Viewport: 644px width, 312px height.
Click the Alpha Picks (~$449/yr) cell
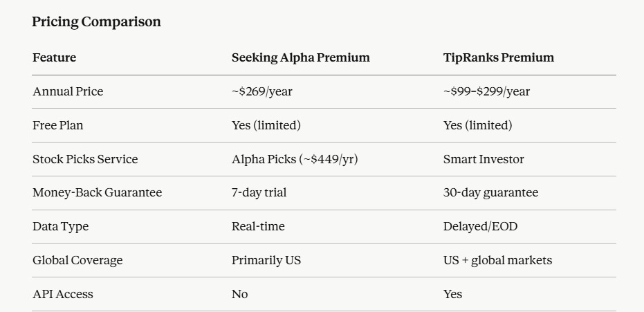pos(295,159)
